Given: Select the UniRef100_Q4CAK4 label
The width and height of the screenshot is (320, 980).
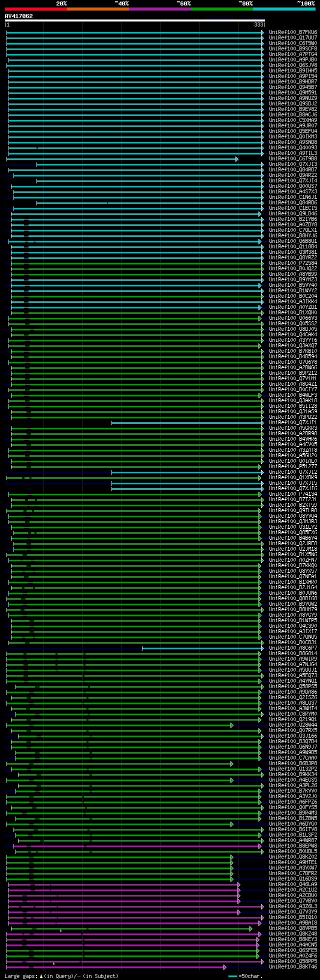Looking at the screenshot, I should (x=293, y=334).
